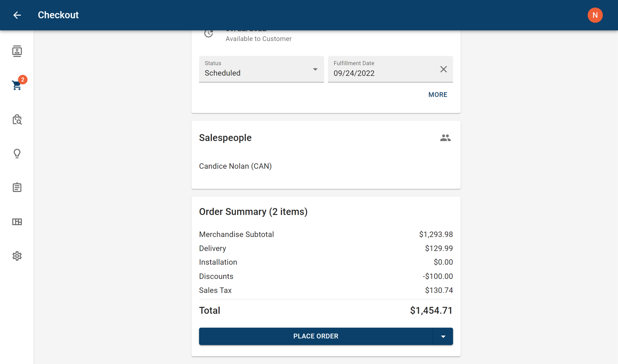Click the PLACE ORDER button
This screenshot has height=364, width=618.
(316, 336)
